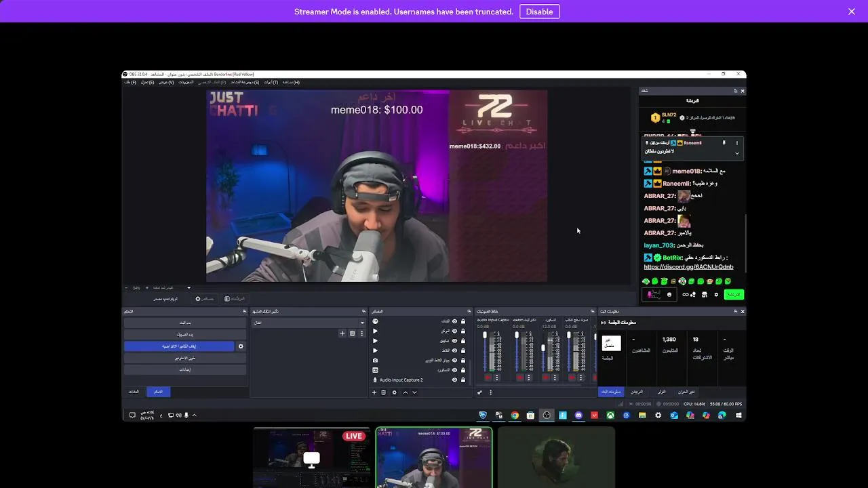868x488 pixels.
Task: Select the green-outlined stream thumbnail
Action: point(434,457)
